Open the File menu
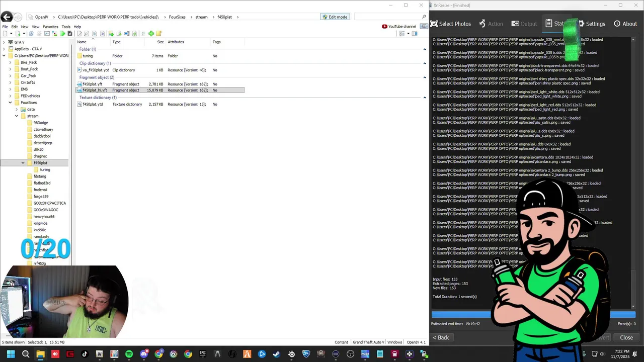 coord(5,27)
